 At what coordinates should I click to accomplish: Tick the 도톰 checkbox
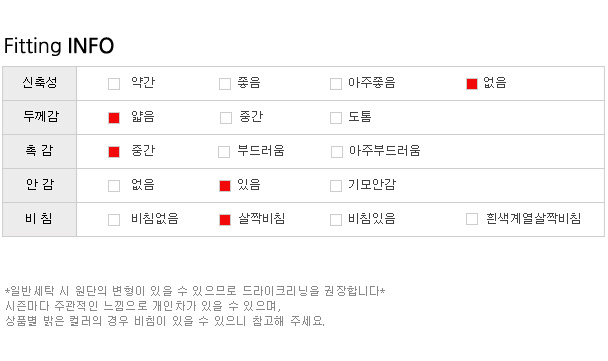click(x=336, y=118)
